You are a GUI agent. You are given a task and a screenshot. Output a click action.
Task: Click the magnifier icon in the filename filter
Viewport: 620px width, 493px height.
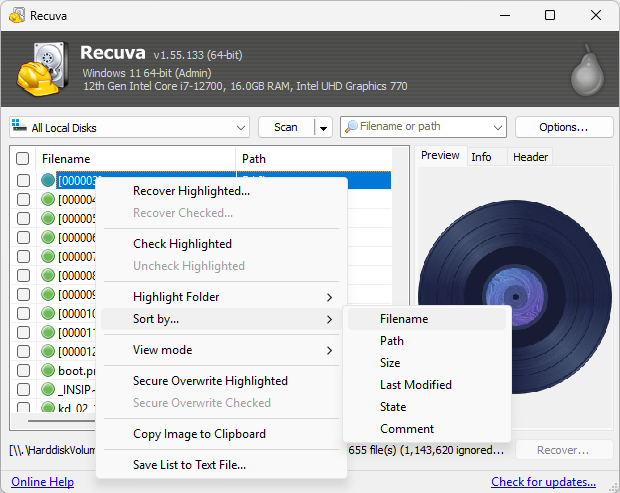coord(351,127)
